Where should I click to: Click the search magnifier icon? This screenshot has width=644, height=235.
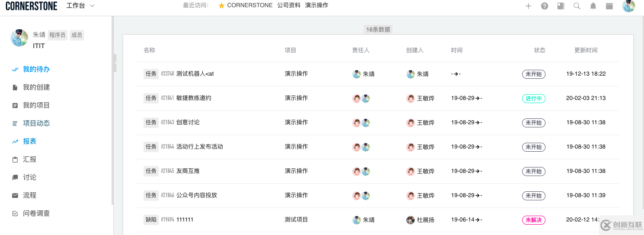pyautogui.click(x=577, y=6)
